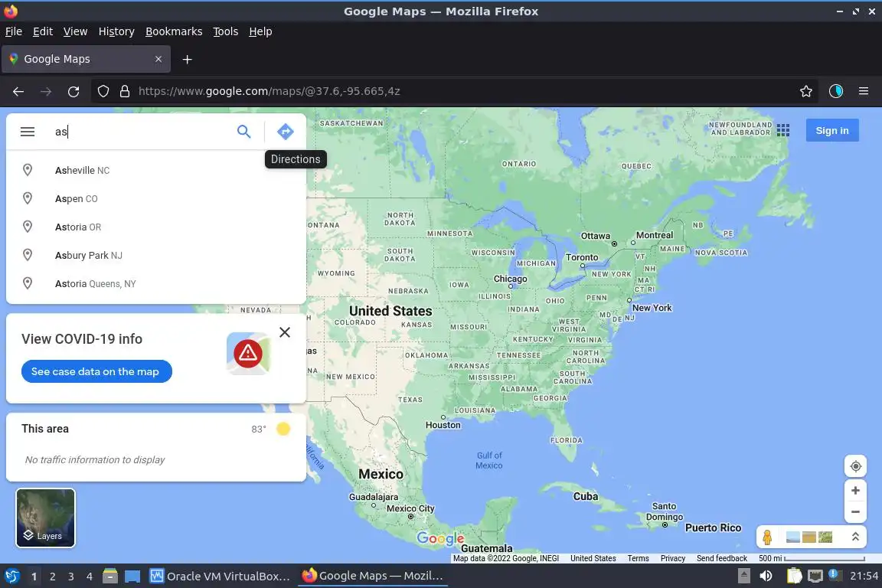Click the COVID-19 warning map icon
882x588 pixels.
coord(248,354)
